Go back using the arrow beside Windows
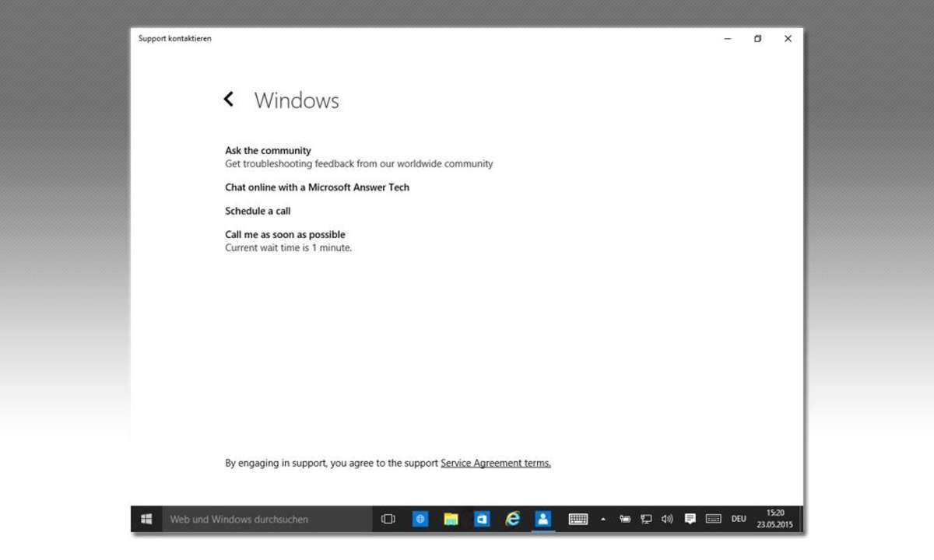The height and width of the screenshot is (560, 934). [228, 99]
